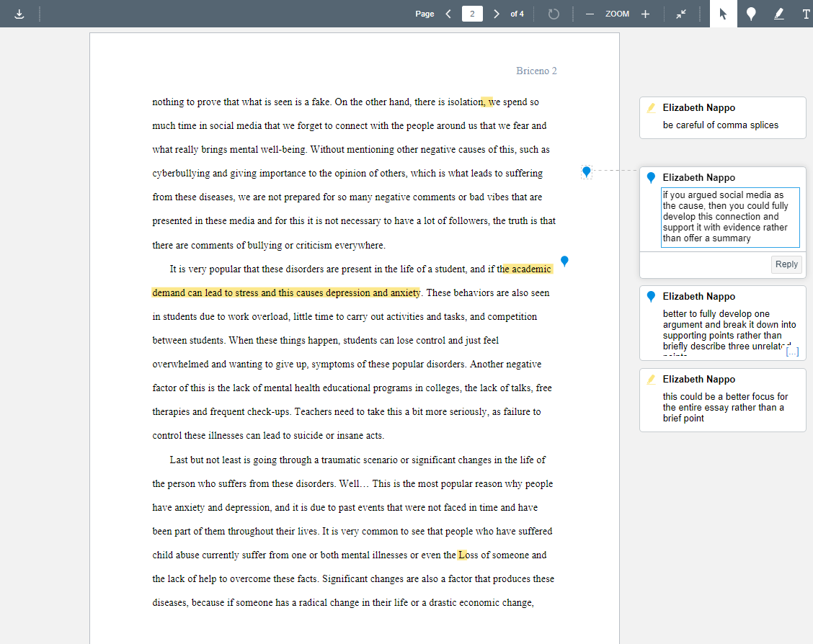Download the annotated document
Screen dimensions: 813x644
coord(19,14)
